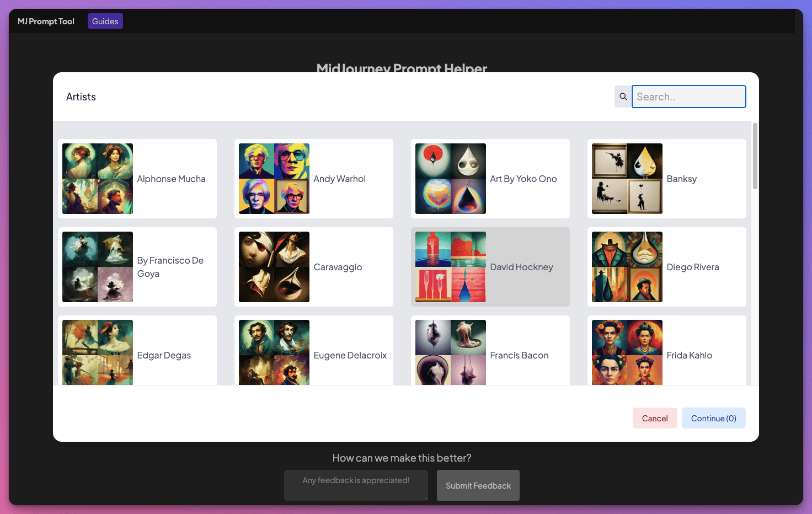Select the Andy Warhol thumbnail
This screenshot has width=812, height=514.
274,179
